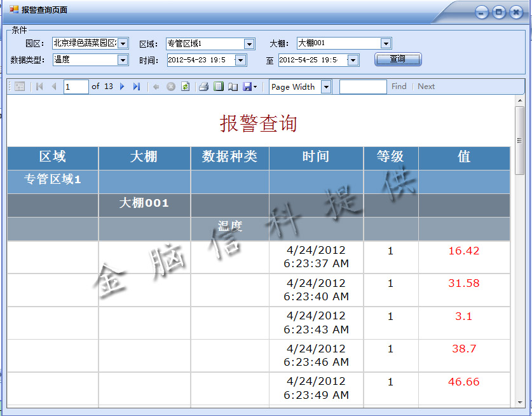The width and height of the screenshot is (532, 416).
Task: Open the 数据类型 dropdown
Action: point(123,60)
